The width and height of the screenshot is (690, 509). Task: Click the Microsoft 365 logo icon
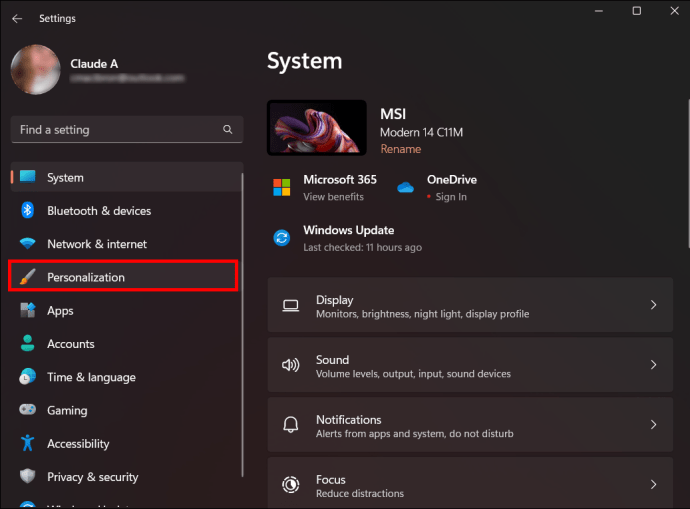pos(282,187)
